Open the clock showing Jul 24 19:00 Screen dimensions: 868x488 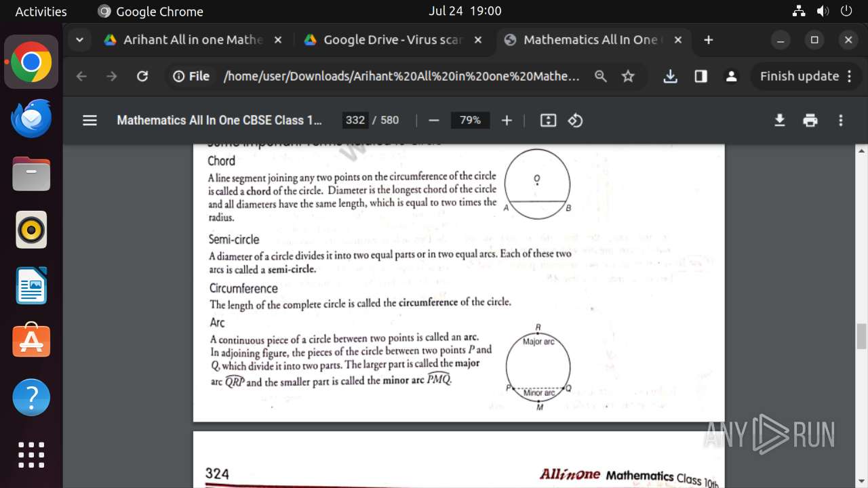point(465,11)
